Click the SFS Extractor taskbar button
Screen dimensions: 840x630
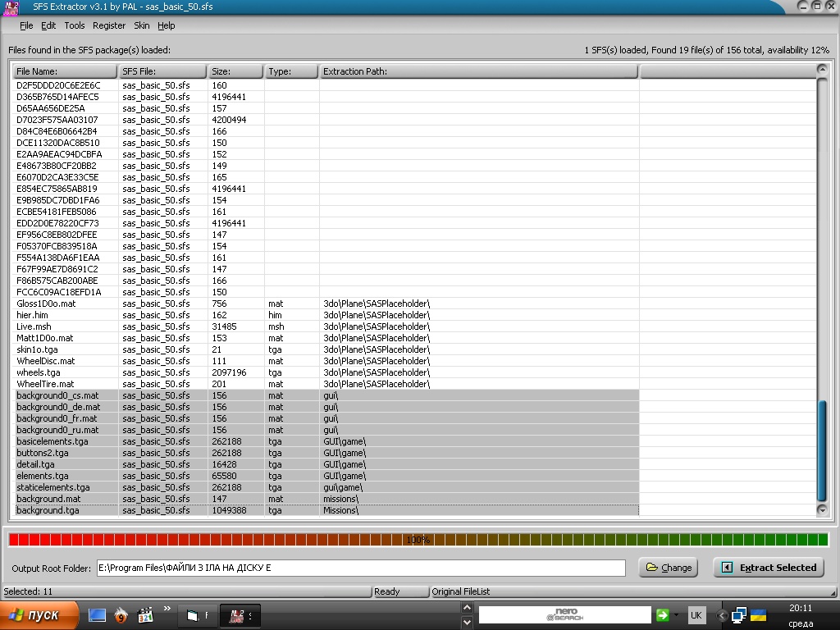pos(240,615)
